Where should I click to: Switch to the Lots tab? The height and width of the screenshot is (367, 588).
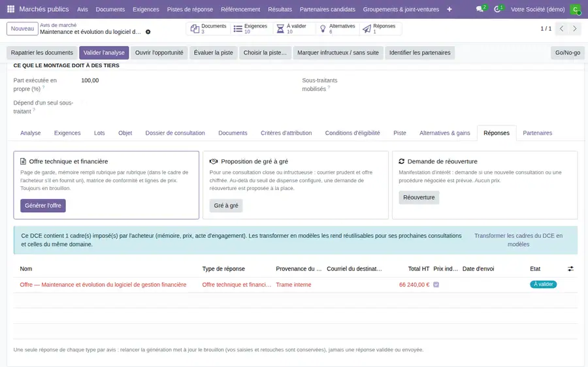(99, 133)
